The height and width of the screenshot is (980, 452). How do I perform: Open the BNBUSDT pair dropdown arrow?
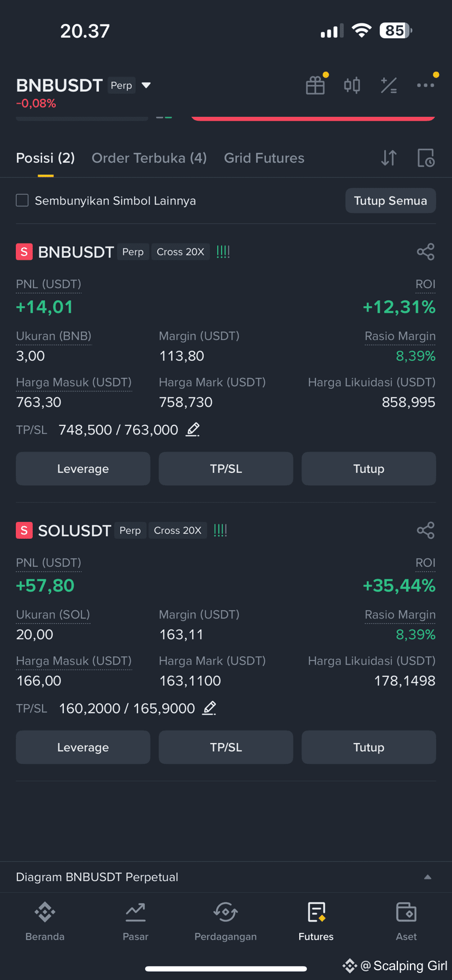point(146,85)
